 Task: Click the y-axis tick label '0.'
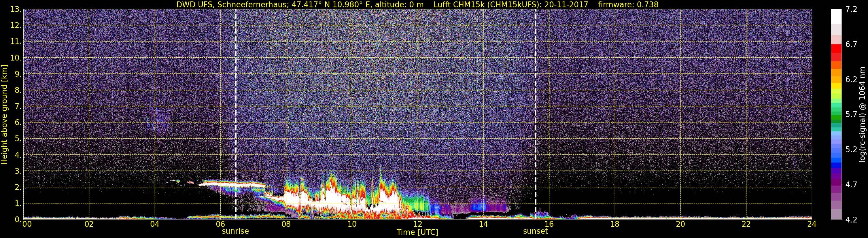[18, 220]
